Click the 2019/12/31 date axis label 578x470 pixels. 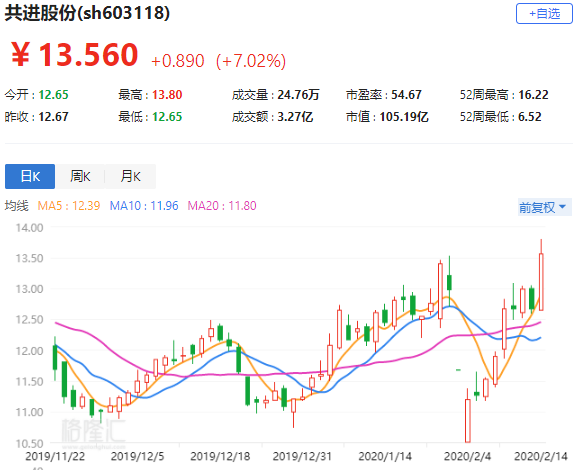[302, 457]
